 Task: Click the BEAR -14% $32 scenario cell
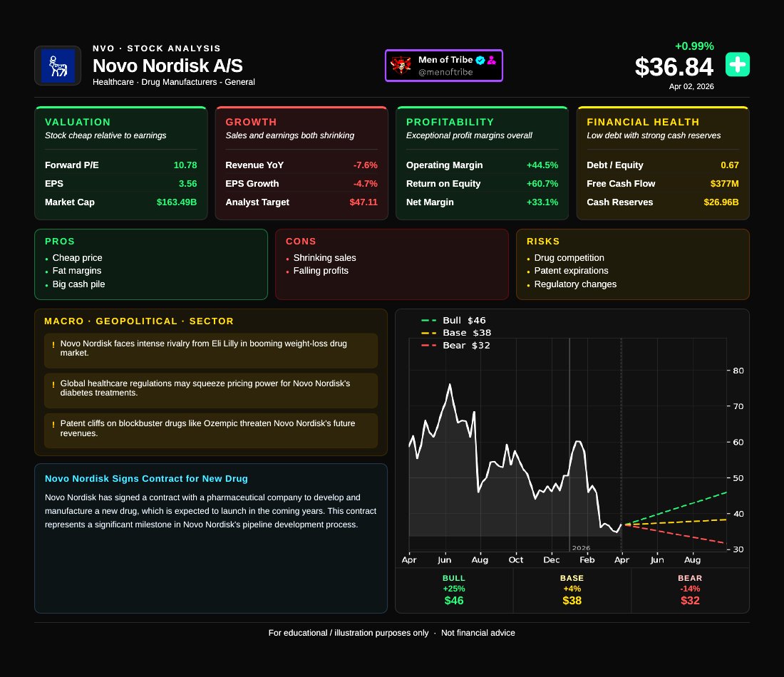(690, 590)
